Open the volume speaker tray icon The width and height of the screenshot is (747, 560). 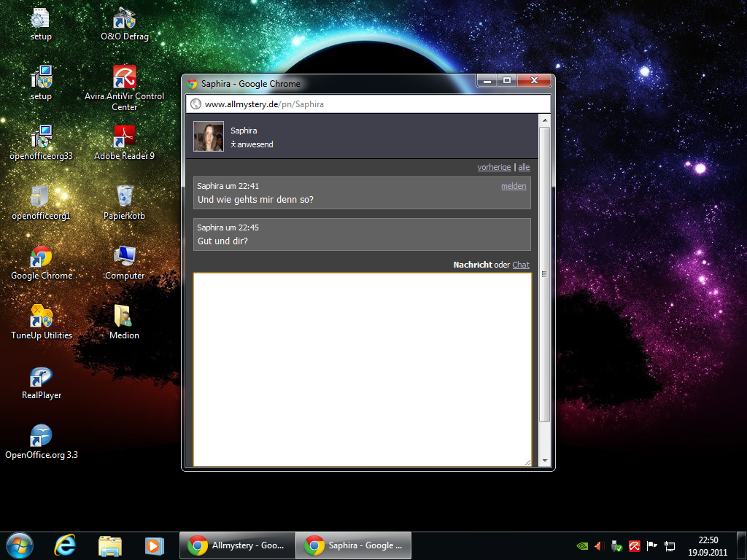[x=600, y=545]
